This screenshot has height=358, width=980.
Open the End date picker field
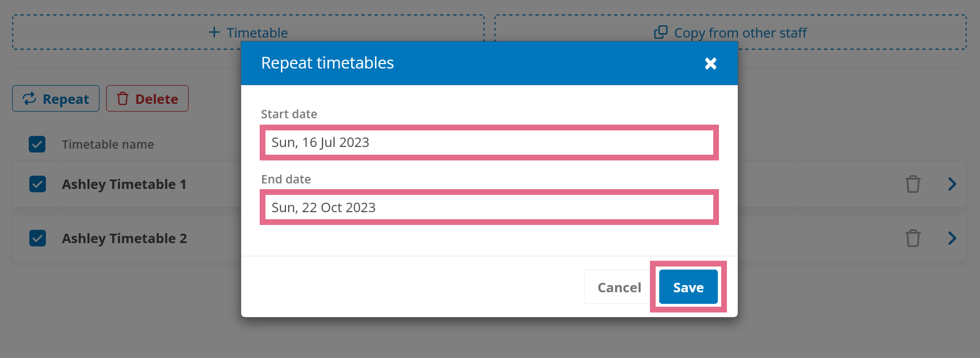point(489,208)
